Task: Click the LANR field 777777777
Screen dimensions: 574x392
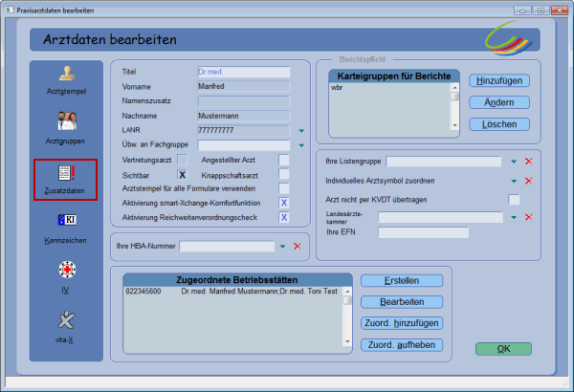Action: 244,130
